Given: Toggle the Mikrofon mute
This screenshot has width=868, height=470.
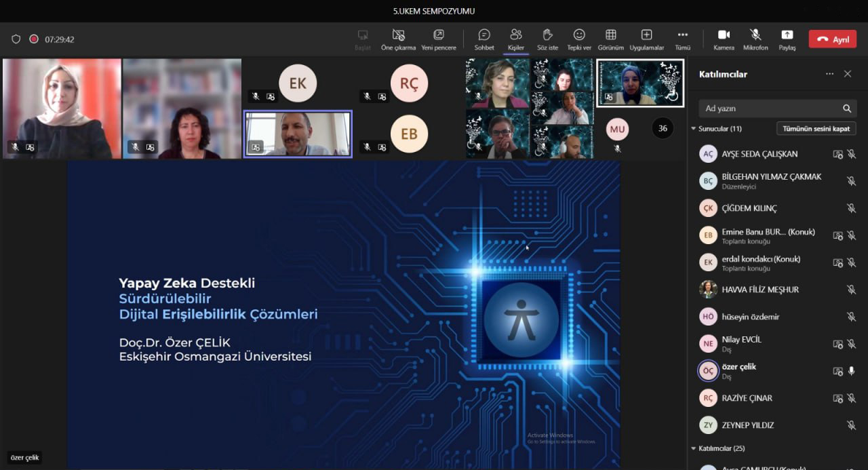Looking at the screenshot, I should pos(755,39).
